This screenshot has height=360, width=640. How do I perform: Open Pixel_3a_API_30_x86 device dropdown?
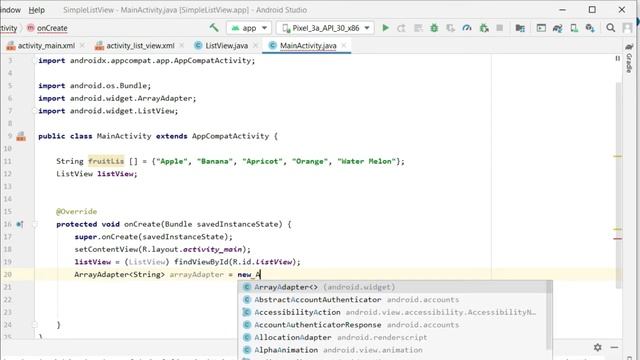pos(325,28)
